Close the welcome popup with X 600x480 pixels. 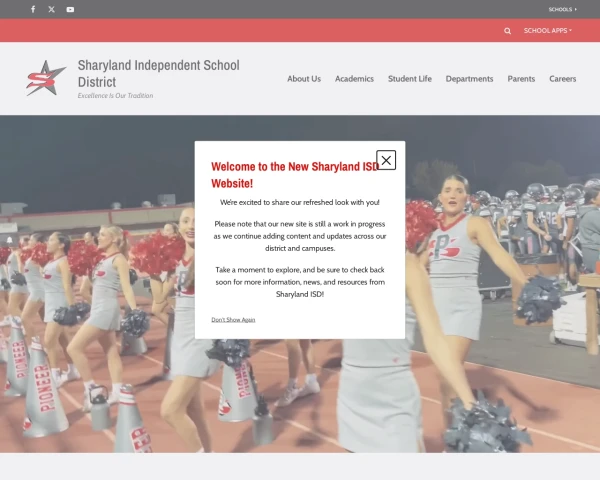[x=386, y=160]
